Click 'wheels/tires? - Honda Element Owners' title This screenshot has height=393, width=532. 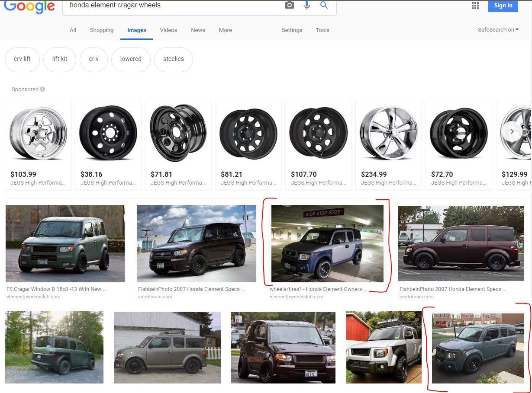pos(318,289)
